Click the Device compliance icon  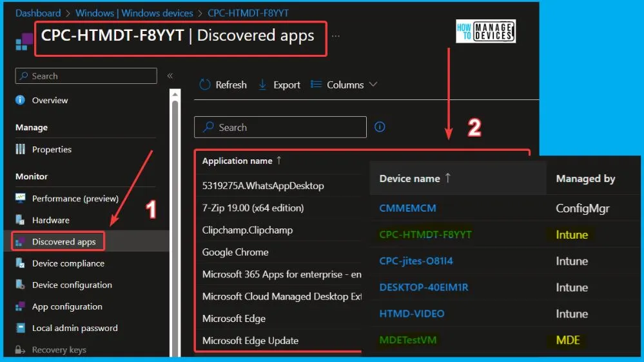pos(20,263)
